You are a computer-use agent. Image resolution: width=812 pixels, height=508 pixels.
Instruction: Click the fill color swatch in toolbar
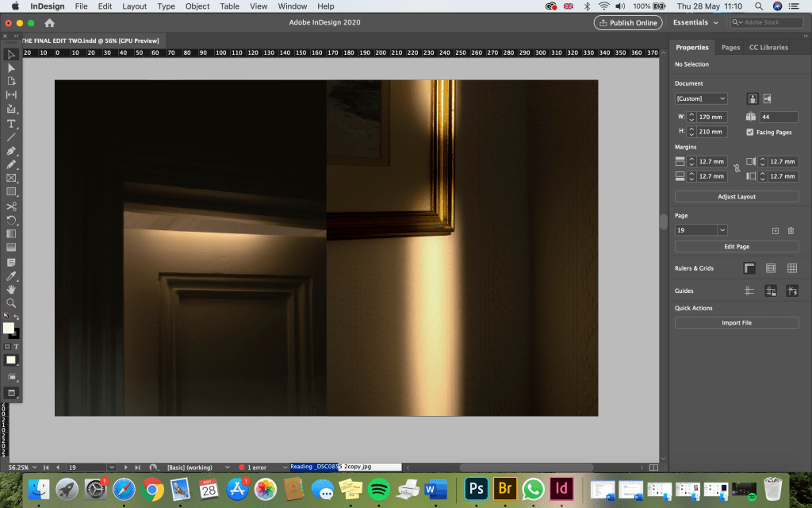(8, 328)
